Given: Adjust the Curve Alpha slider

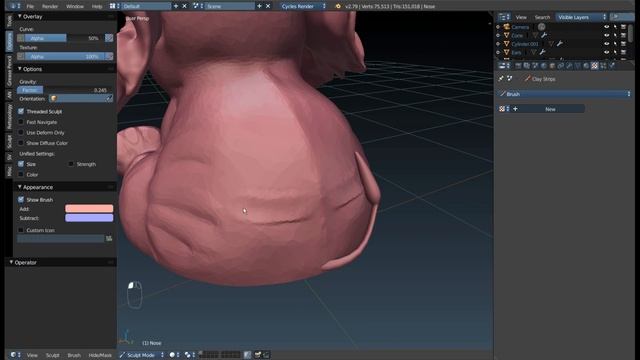Looking at the screenshot, I should tap(64, 38).
